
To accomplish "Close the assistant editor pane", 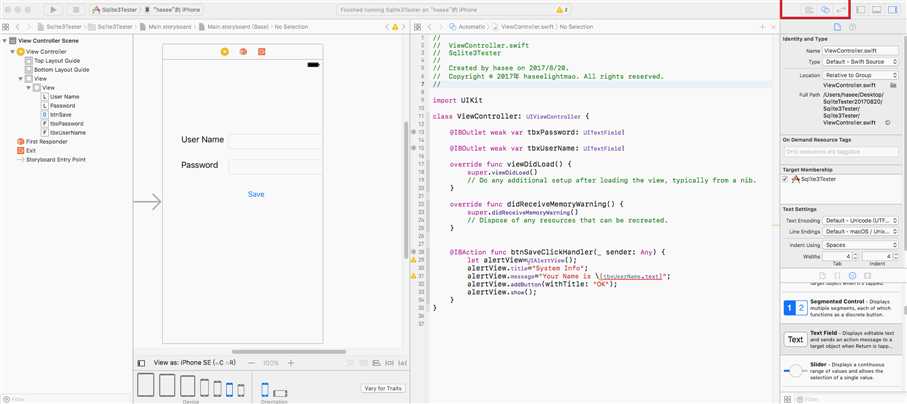I will pyautogui.click(x=773, y=27).
